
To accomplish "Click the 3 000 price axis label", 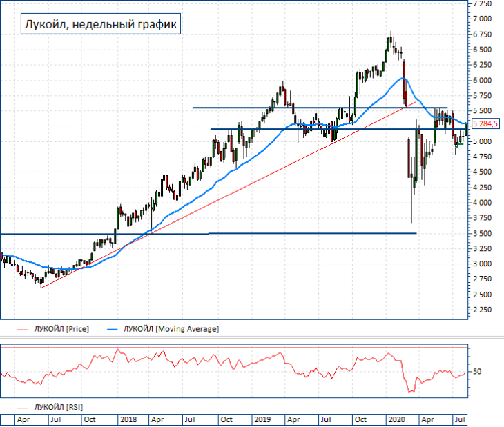I will [x=482, y=264].
